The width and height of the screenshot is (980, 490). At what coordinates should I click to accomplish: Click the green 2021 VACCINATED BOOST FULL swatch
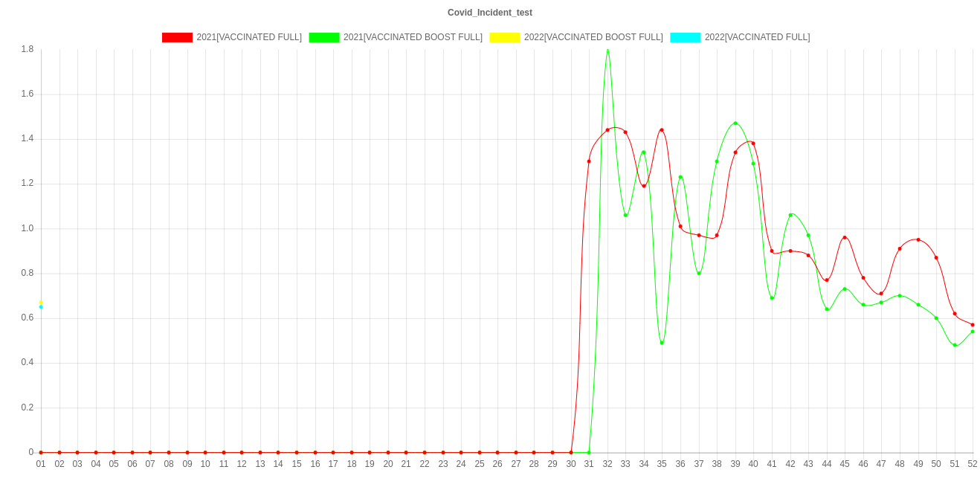323,37
